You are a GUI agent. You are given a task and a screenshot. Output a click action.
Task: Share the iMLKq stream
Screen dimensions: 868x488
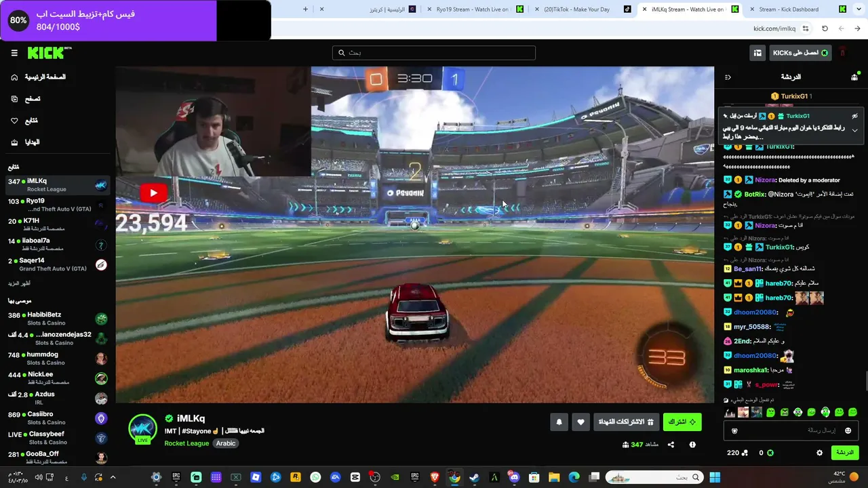coord(671,445)
